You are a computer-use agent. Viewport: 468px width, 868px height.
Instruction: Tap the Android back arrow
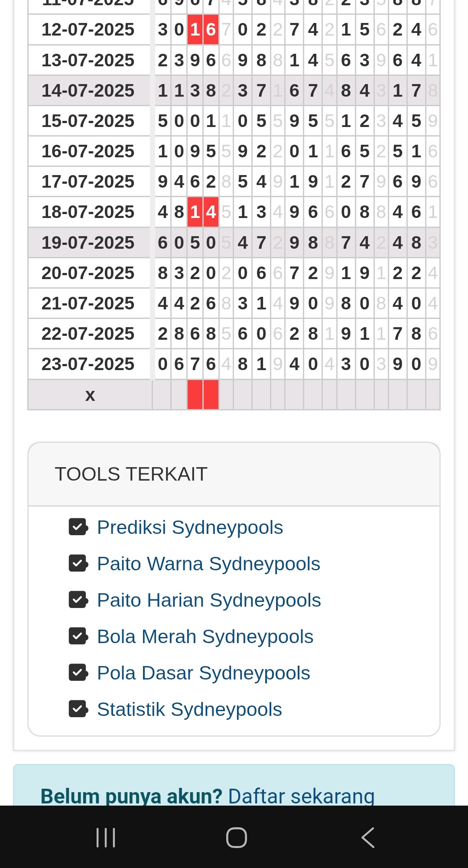(x=367, y=837)
